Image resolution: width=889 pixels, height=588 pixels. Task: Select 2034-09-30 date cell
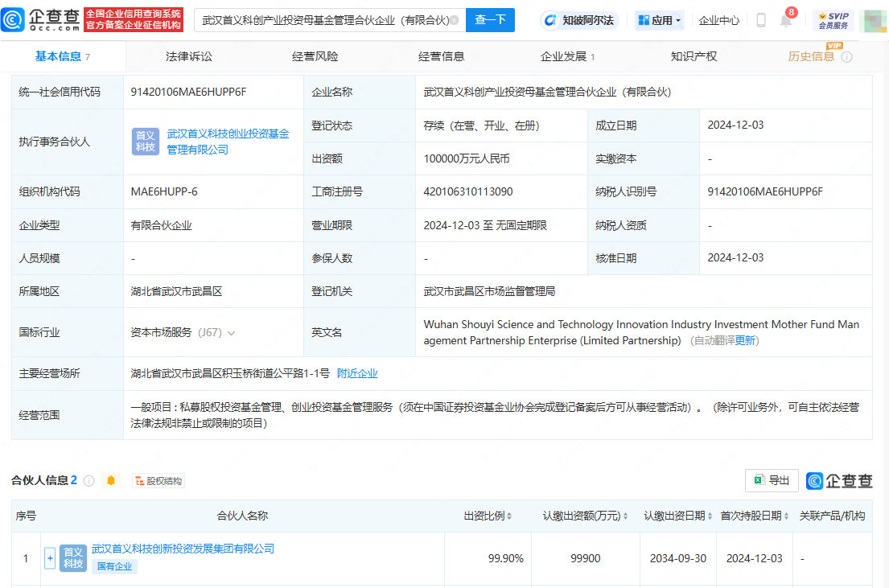[678, 558]
